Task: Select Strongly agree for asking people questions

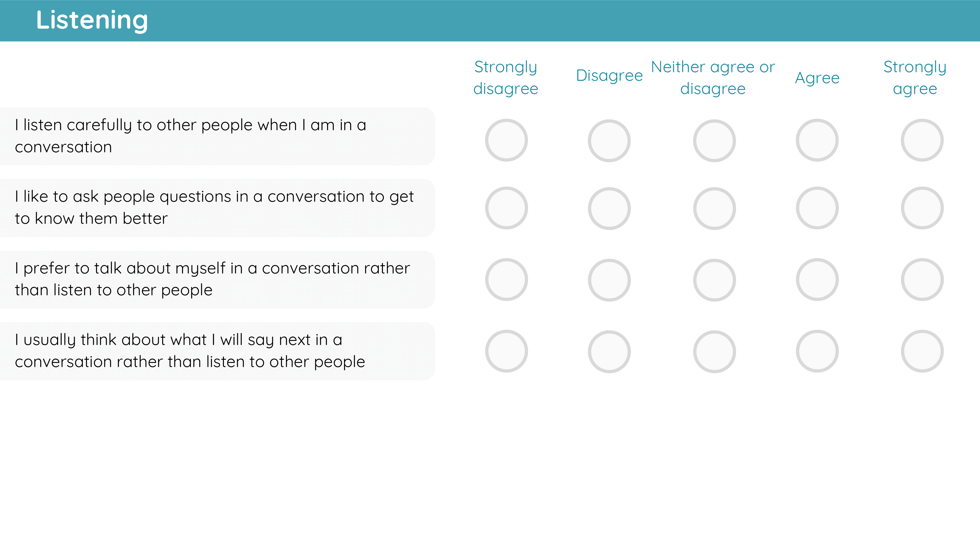Action: tap(922, 208)
